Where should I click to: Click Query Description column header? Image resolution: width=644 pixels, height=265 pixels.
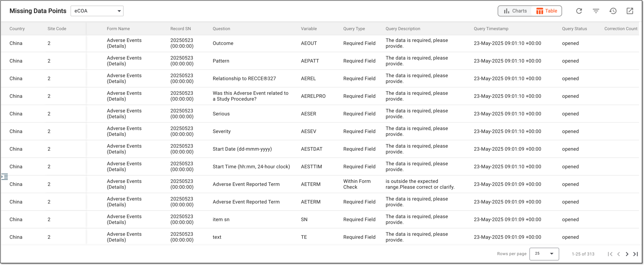(403, 29)
